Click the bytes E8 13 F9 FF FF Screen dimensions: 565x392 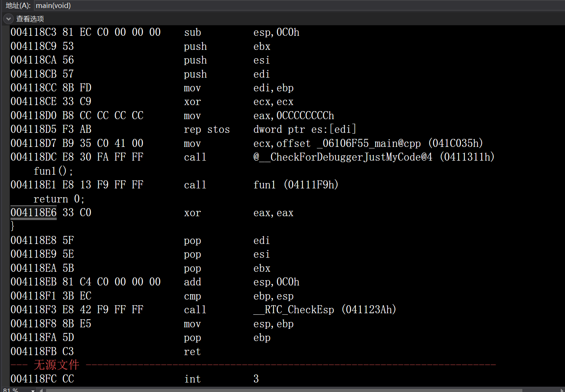tap(103, 185)
